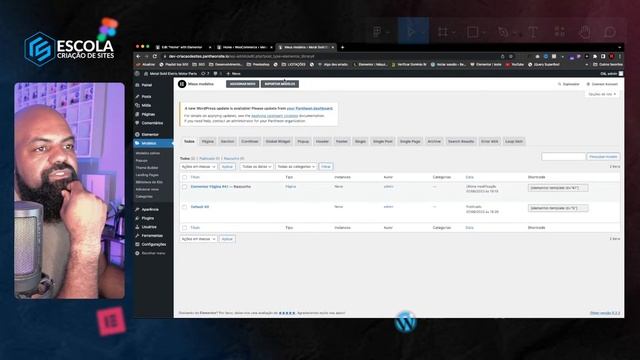Click the Filtrar button
The image size is (640, 360).
pos(326,167)
